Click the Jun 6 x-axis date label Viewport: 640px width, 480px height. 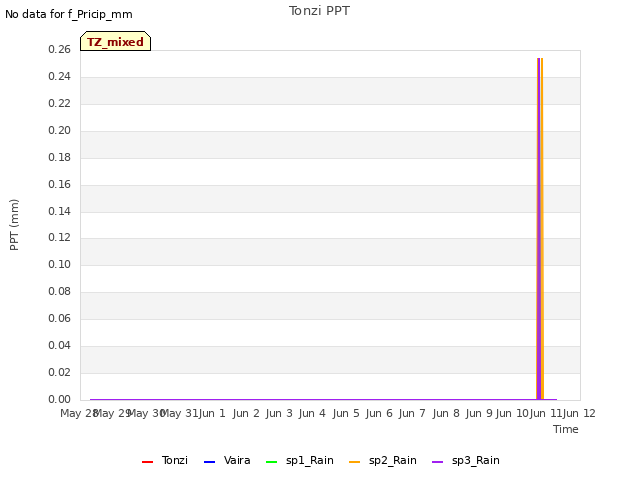[379, 413]
